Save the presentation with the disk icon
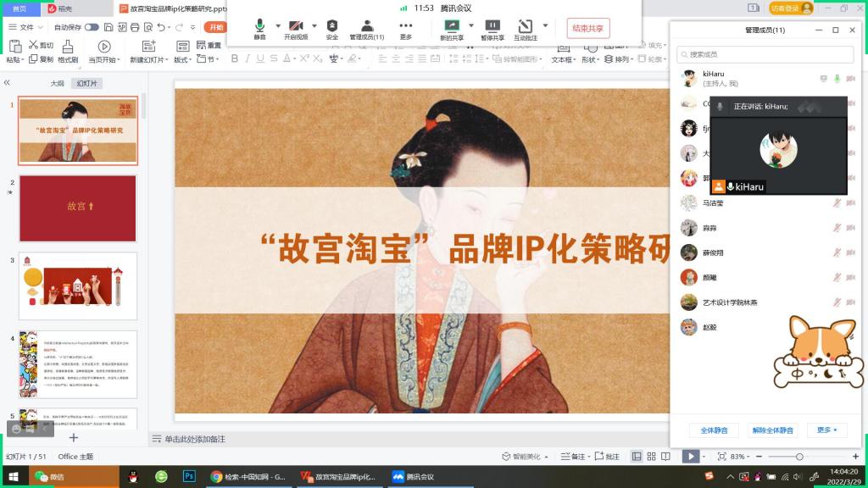 pos(108,27)
